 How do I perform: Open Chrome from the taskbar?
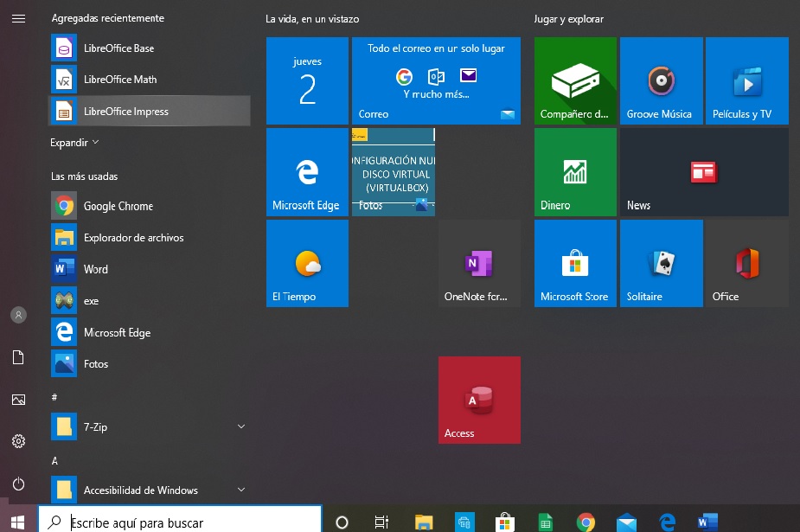point(586,522)
